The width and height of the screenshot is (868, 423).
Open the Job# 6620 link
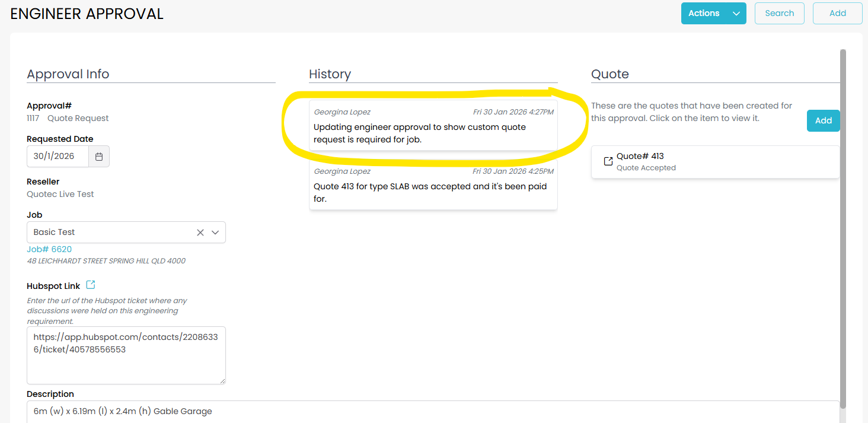[49, 249]
